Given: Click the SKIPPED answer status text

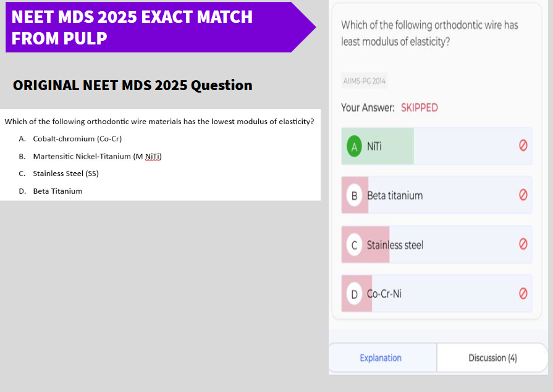Looking at the screenshot, I should (x=420, y=107).
